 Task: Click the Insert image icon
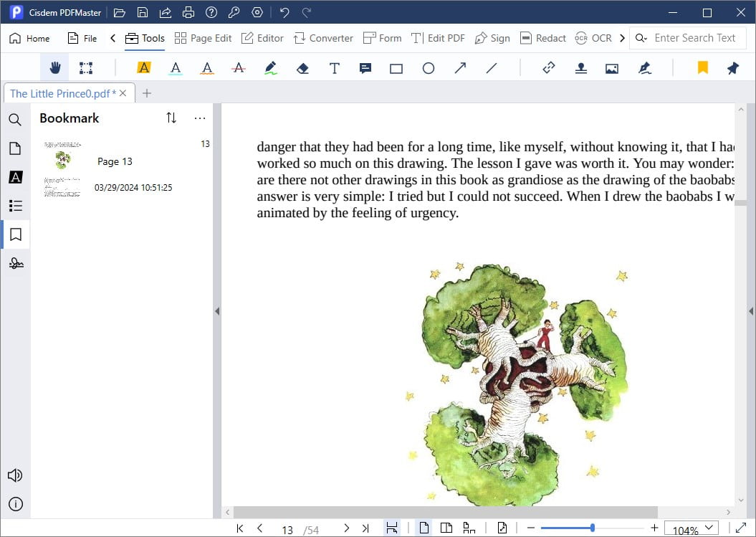612,69
